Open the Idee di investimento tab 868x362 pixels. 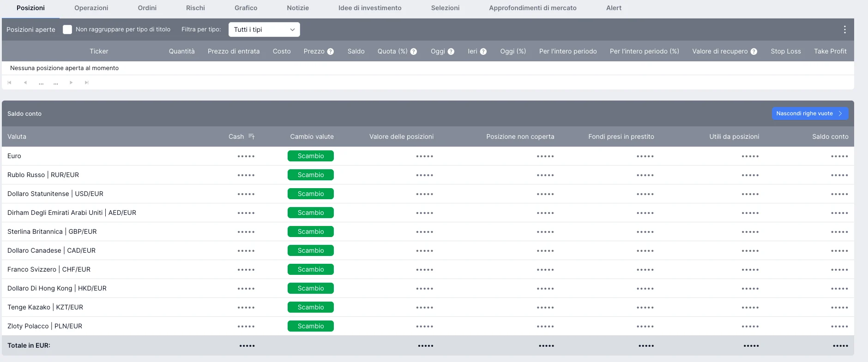(x=369, y=8)
